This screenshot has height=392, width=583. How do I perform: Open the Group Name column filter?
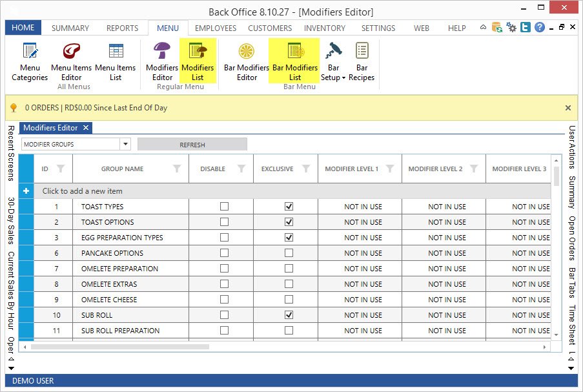(178, 169)
